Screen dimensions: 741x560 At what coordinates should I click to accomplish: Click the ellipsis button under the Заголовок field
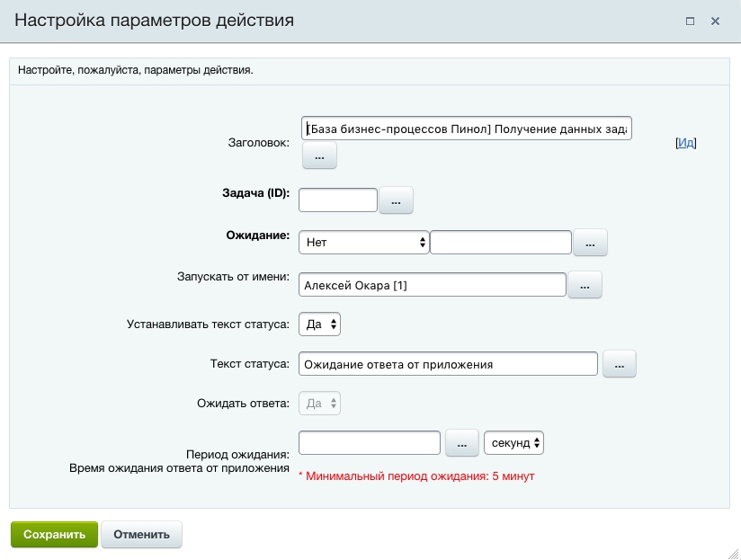[319, 156]
